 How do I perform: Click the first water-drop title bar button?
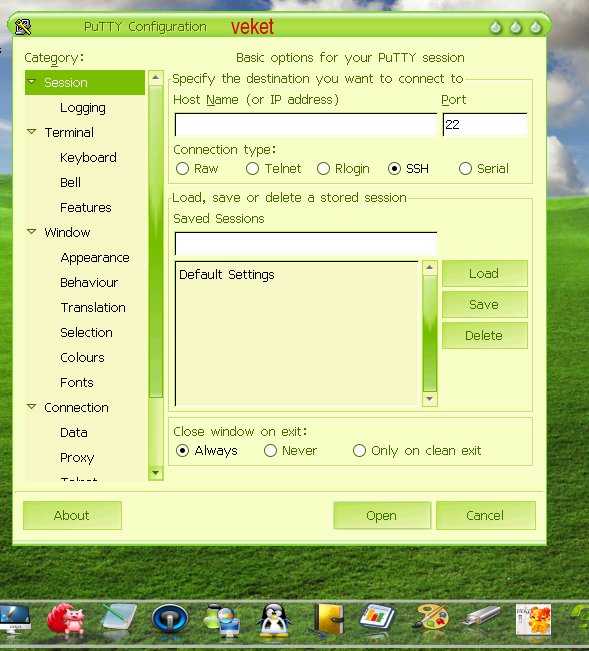[x=496, y=27]
